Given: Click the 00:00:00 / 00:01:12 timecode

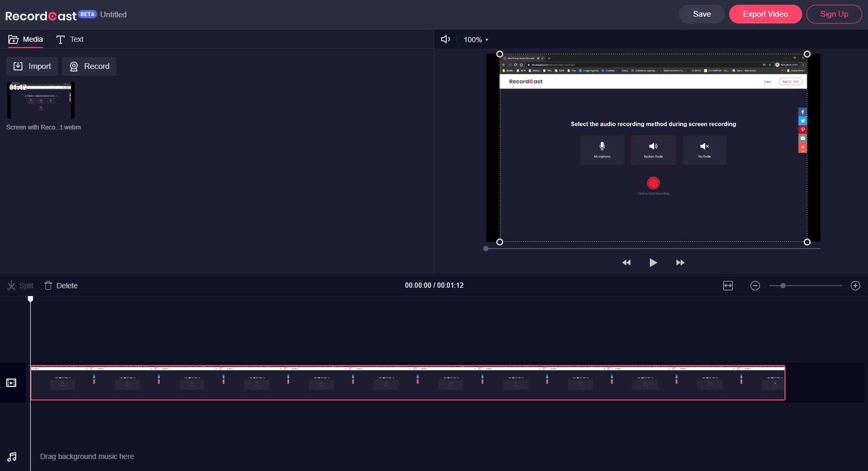Looking at the screenshot, I should [434, 286].
